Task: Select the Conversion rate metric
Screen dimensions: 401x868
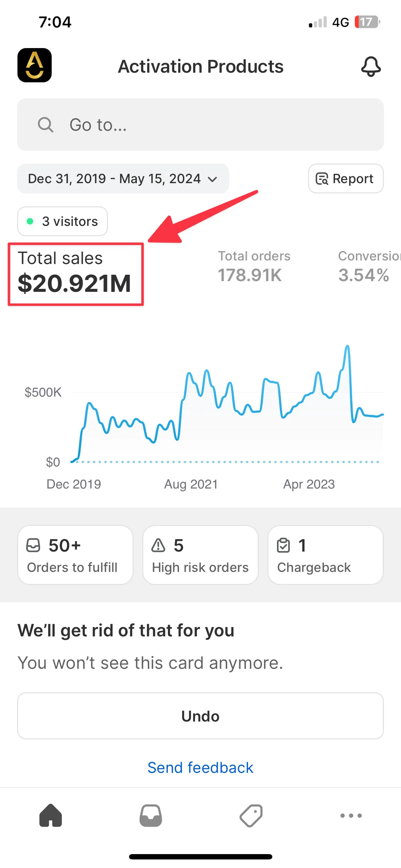Action: pyautogui.click(x=367, y=267)
